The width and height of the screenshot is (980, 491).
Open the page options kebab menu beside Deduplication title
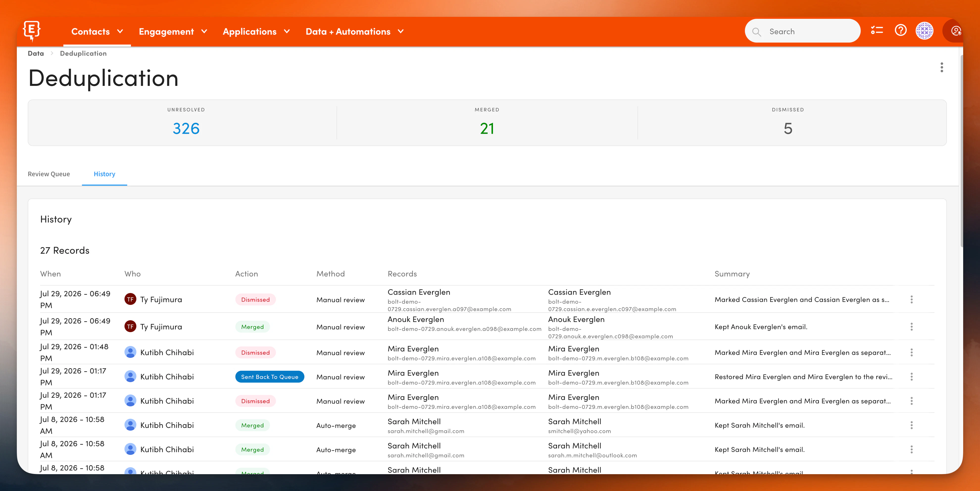[x=942, y=67]
